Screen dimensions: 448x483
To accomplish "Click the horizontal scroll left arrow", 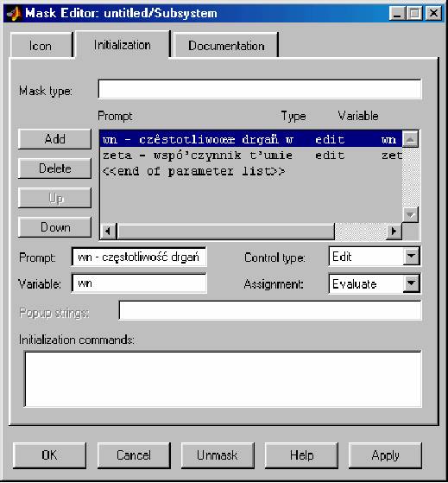I will click(x=108, y=231).
